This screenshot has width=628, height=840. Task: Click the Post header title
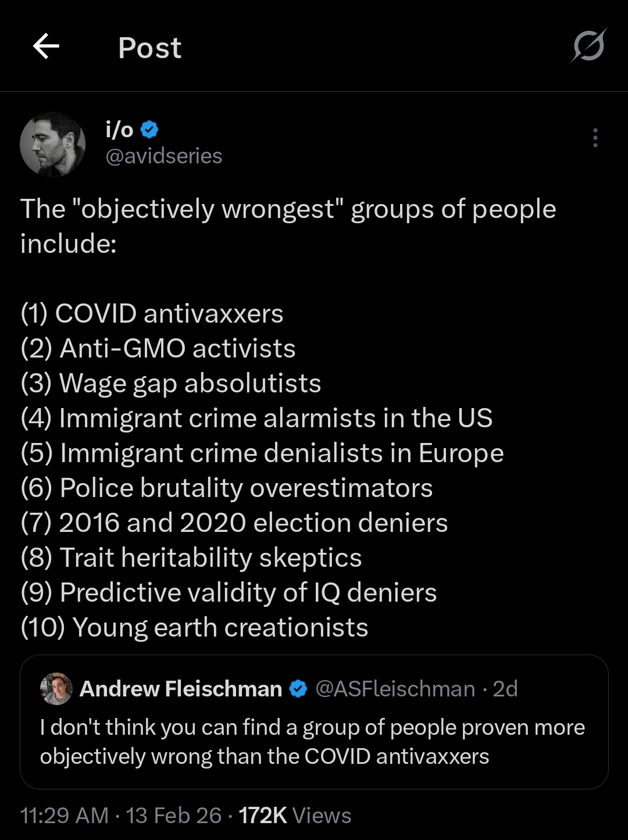[x=149, y=48]
